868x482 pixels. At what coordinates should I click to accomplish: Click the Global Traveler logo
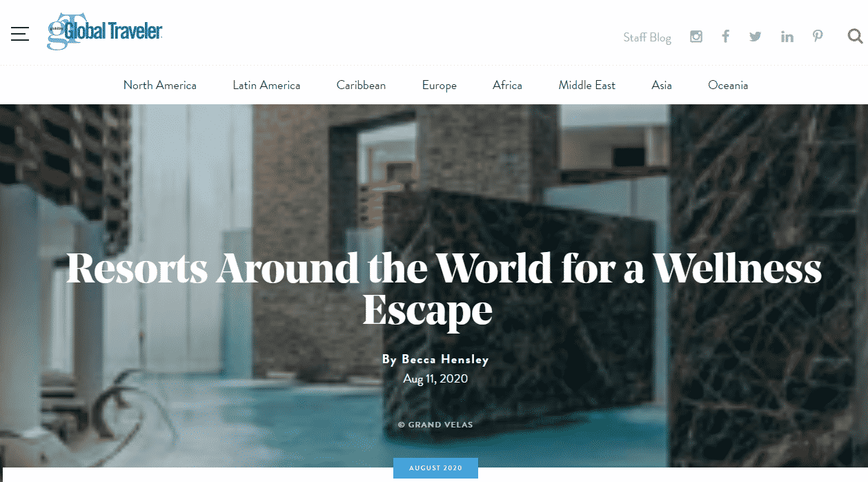pos(105,32)
